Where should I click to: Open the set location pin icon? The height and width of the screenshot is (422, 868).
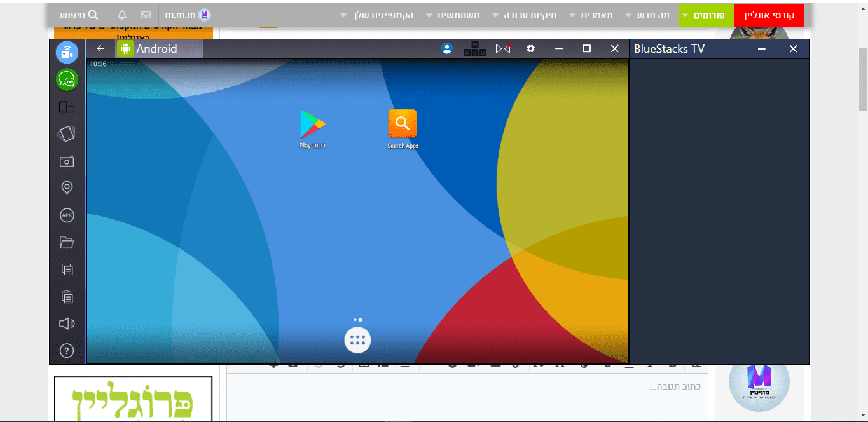[67, 188]
